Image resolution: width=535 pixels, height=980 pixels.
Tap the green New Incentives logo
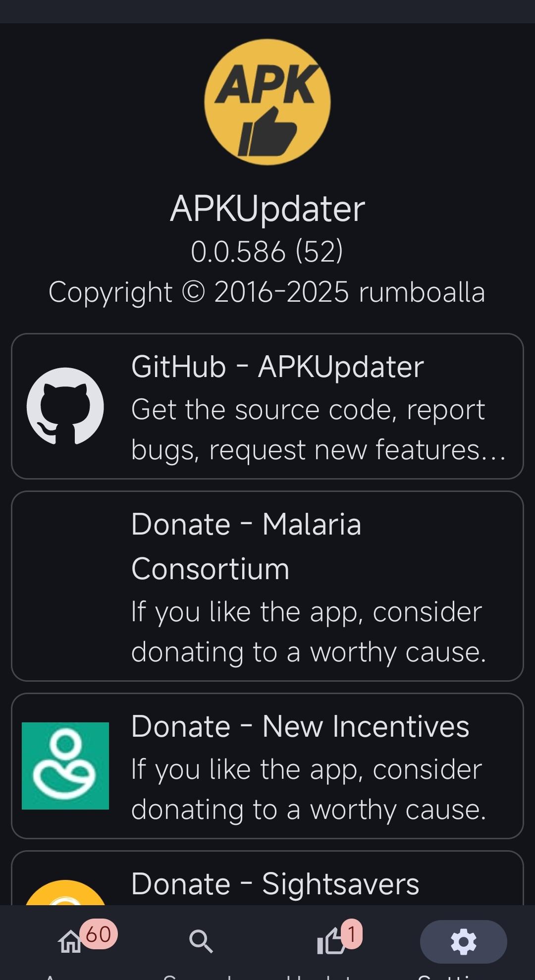pos(65,765)
